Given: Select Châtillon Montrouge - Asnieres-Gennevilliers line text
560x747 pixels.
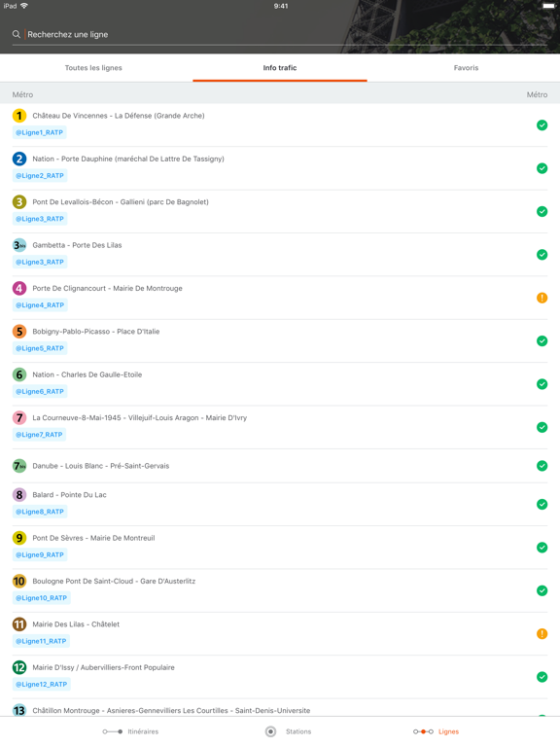Looking at the screenshot, I should point(171,710).
